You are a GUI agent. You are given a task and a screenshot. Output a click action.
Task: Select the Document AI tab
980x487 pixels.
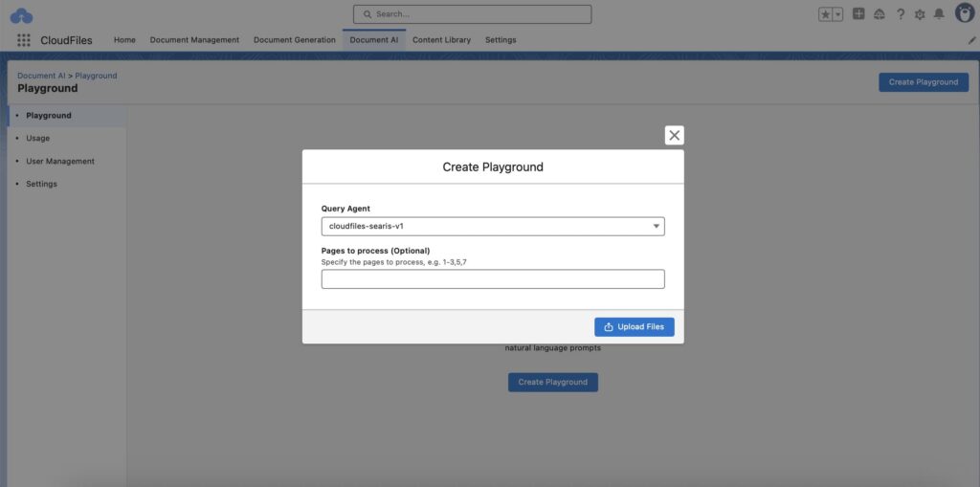[x=374, y=40]
